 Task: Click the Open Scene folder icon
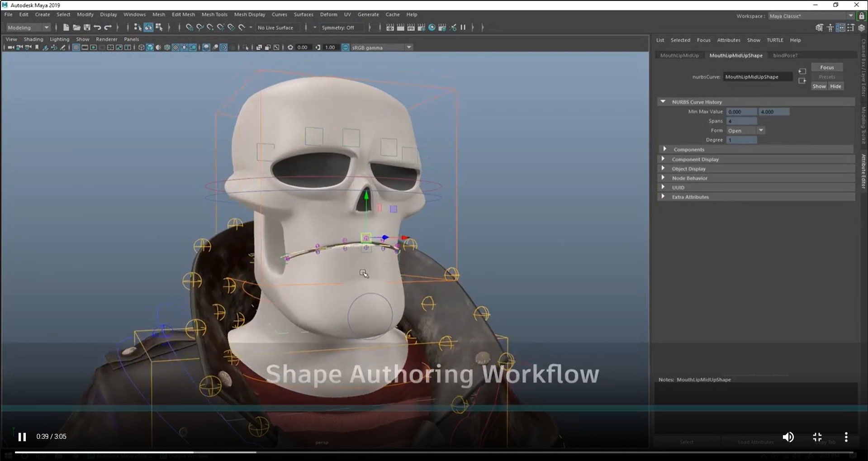(x=76, y=28)
